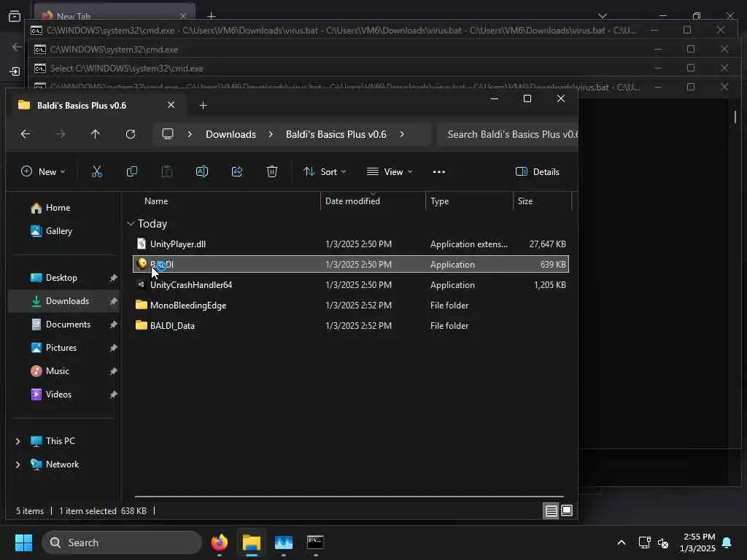This screenshot has width=747, height=560.
Task: Select Downloads in the sidebar
Action: [x=63, y=301]
